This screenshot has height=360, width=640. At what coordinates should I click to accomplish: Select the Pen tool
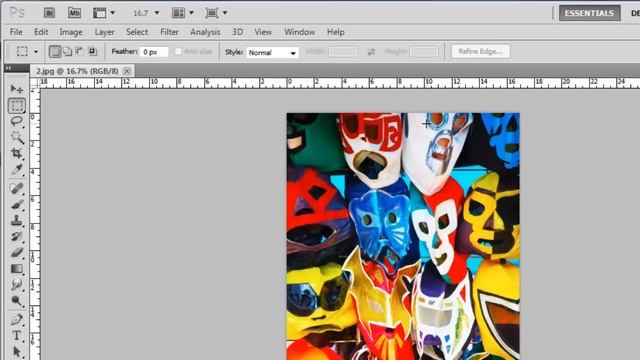[x=17, y=319]
